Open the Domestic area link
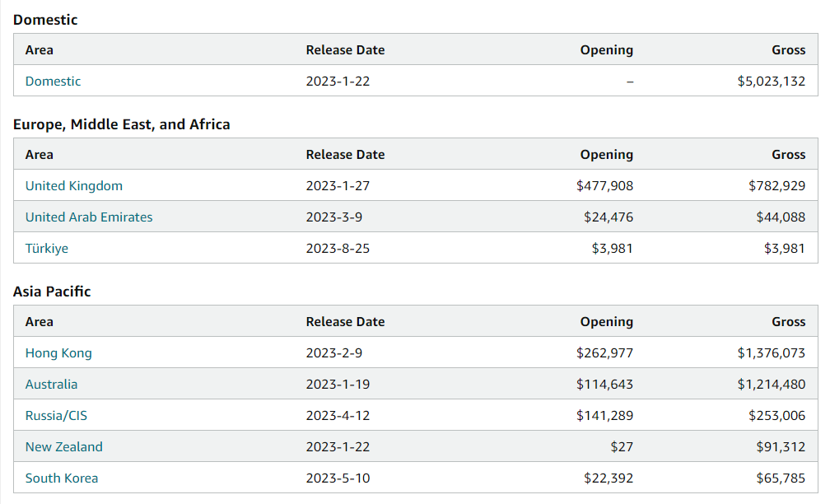Screen dimensions: 830x504 53,82
